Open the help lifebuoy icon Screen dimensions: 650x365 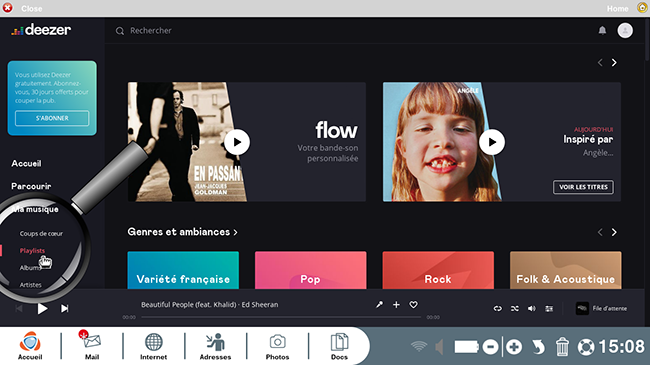(586, 347)
